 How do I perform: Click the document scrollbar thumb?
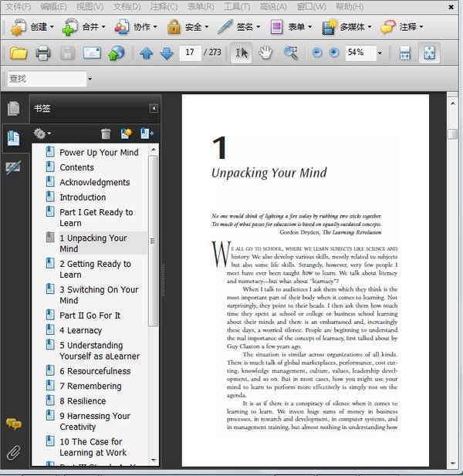coord(453,134)
